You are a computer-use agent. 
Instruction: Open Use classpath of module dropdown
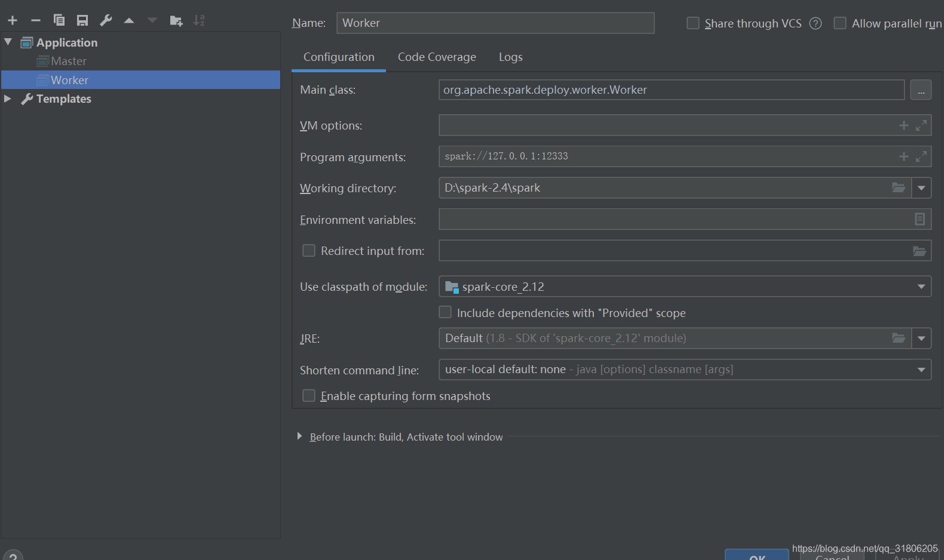(921, 287)
